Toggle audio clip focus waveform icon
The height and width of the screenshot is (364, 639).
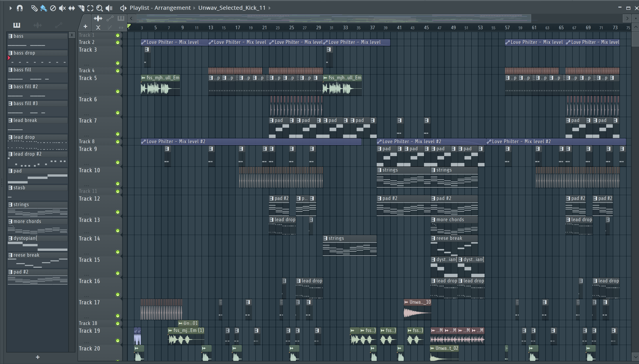(x=98, y=18)
